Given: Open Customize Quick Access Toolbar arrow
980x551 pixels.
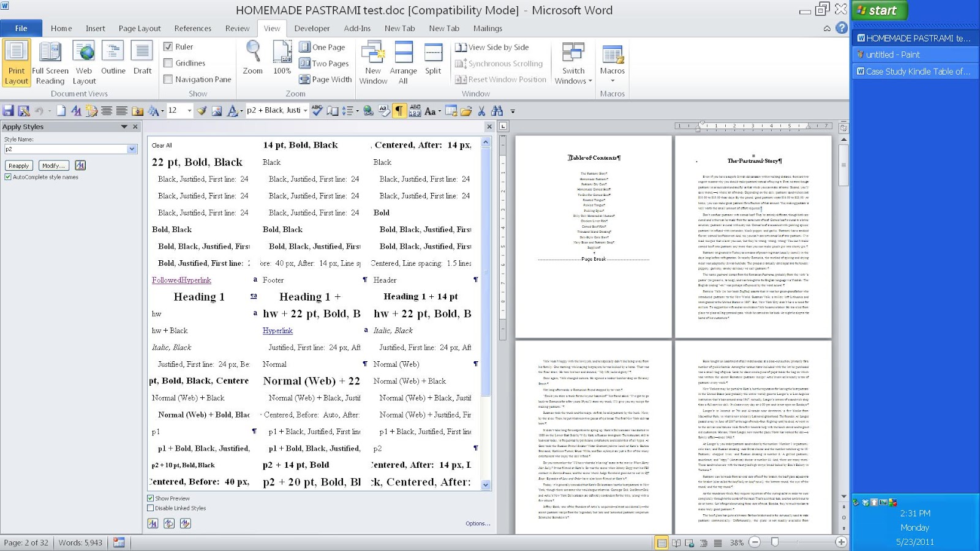Looking at the screenshot, I should [513, 111].
